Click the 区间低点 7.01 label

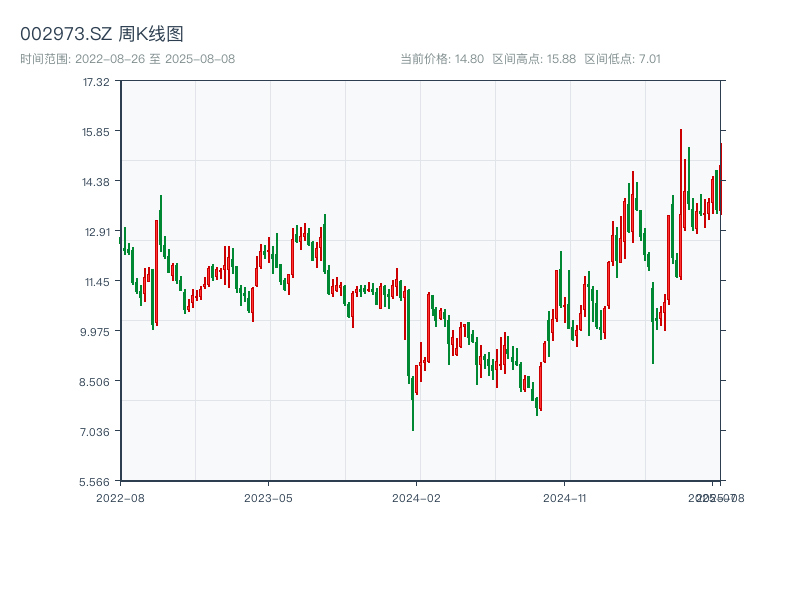tap(622, 59)
